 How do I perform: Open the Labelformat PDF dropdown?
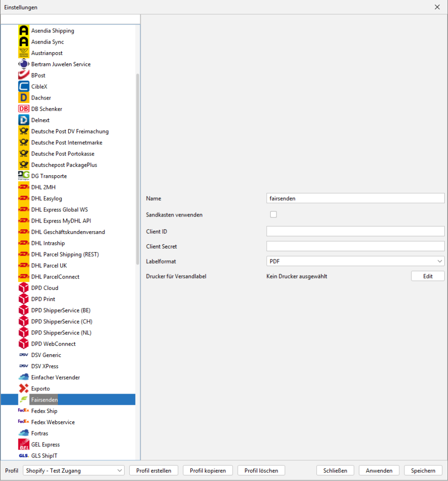point(355,261)
